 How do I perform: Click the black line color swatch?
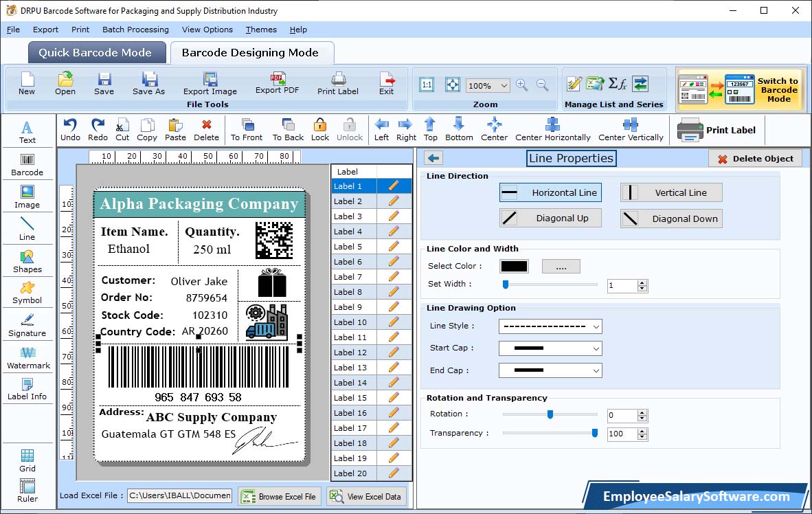pyautogui.click(x=515, y=267)
